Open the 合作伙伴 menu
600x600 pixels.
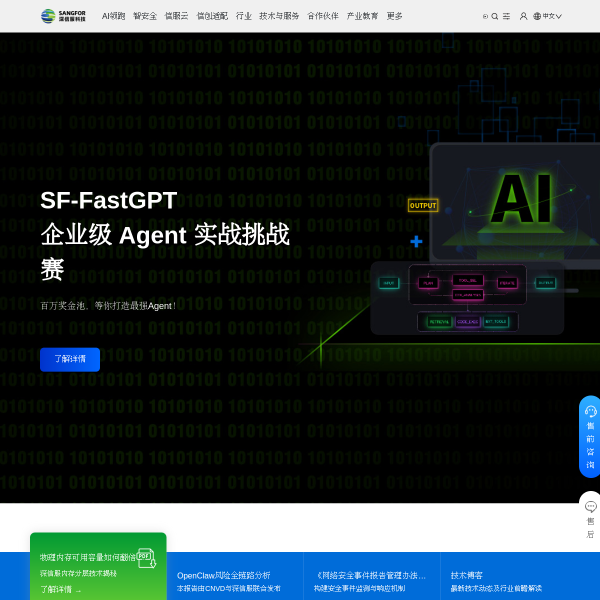(323, 16)
